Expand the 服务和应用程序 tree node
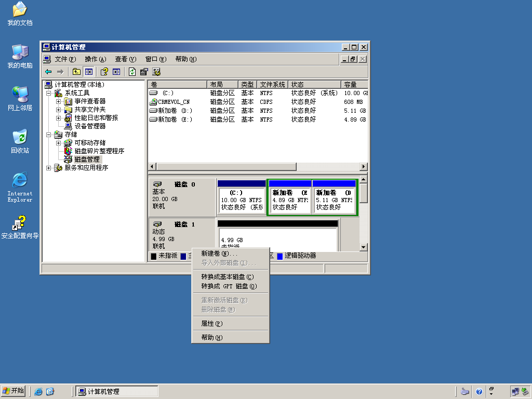532x399 pixels. click(x=48, y=168)
